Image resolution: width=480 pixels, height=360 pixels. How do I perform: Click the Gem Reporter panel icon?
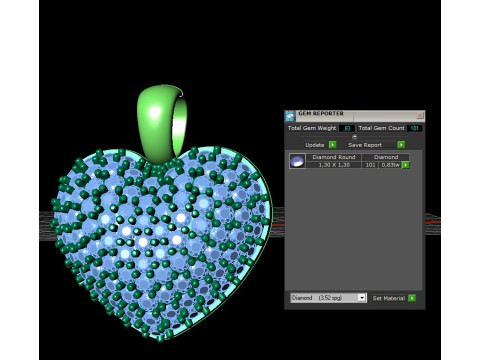(x=290, y=116)
